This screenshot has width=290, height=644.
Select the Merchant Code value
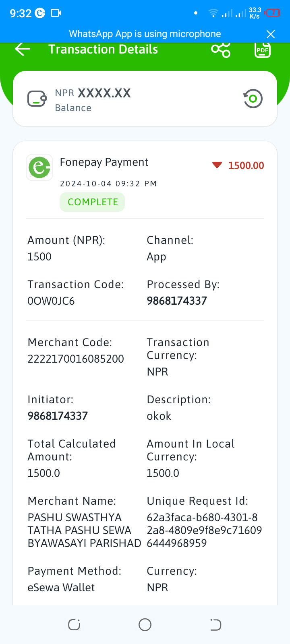coord(76,359)
